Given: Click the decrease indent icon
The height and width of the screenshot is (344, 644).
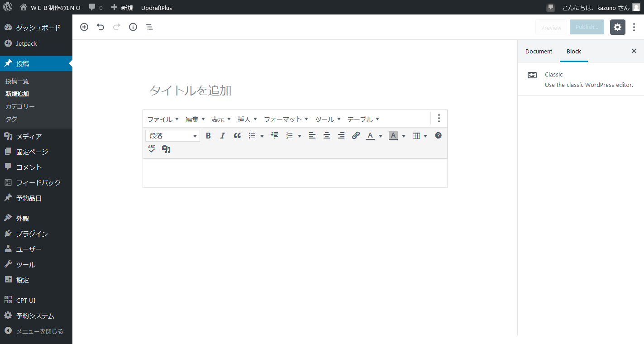Looking at the screenshot, I should tap(274, 135).
